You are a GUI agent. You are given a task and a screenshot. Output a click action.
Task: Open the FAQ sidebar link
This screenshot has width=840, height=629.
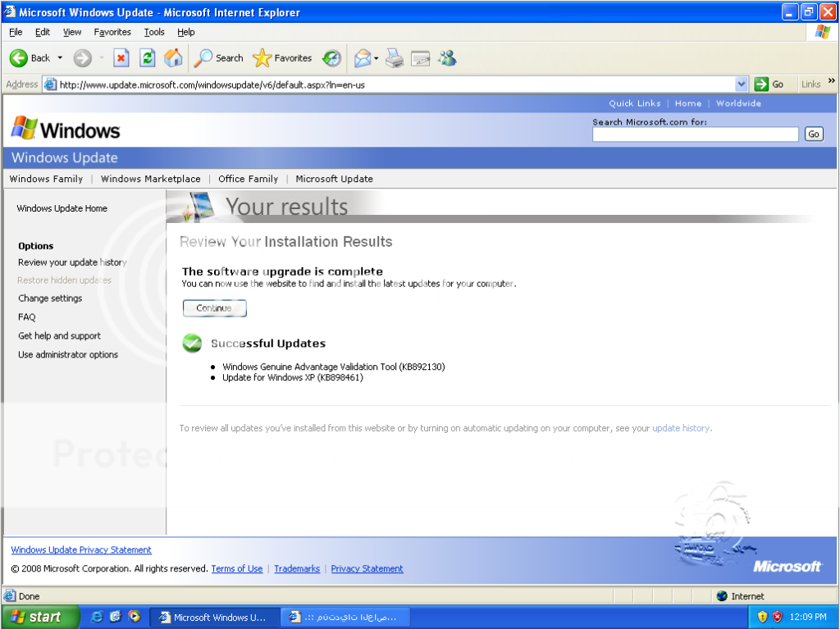click(27, 317)
